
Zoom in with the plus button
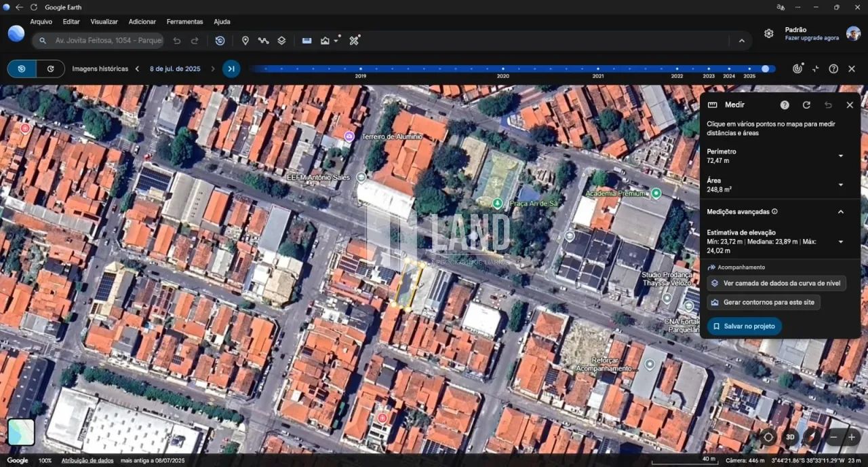[852, 437]
